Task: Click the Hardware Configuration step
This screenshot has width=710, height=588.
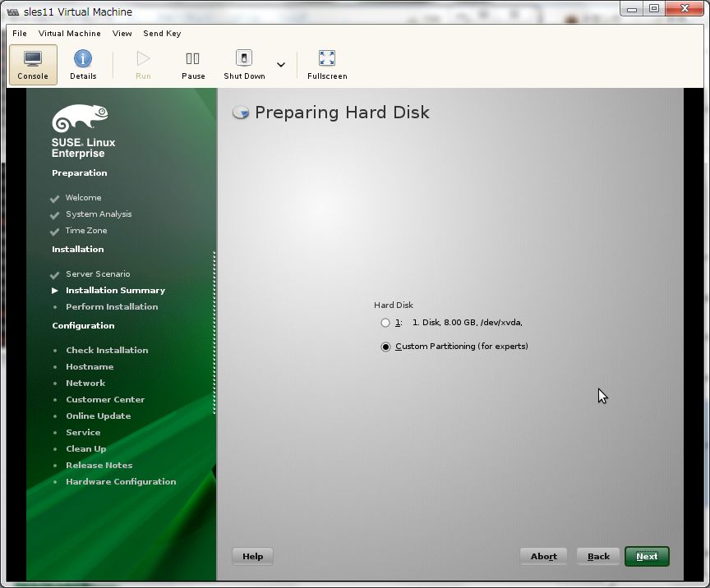Action: click(x=121, y=481)
